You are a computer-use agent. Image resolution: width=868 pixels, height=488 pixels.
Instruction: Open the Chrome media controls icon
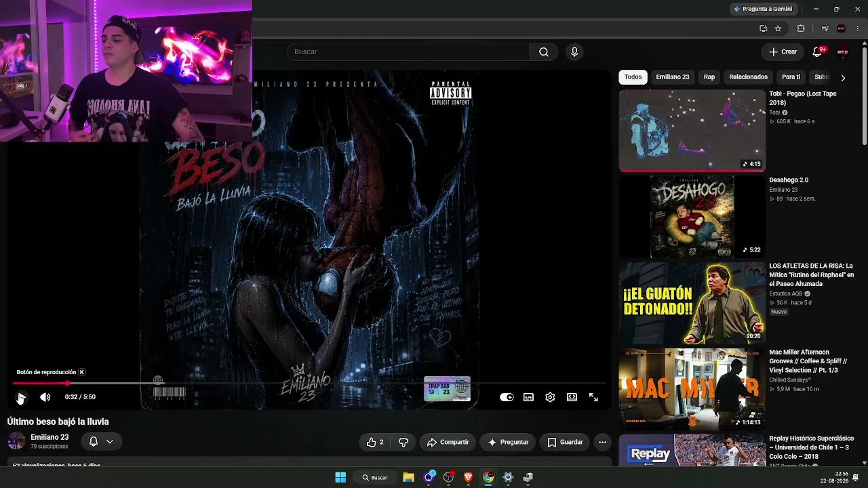pyautogui.click(x=825, y=28)
